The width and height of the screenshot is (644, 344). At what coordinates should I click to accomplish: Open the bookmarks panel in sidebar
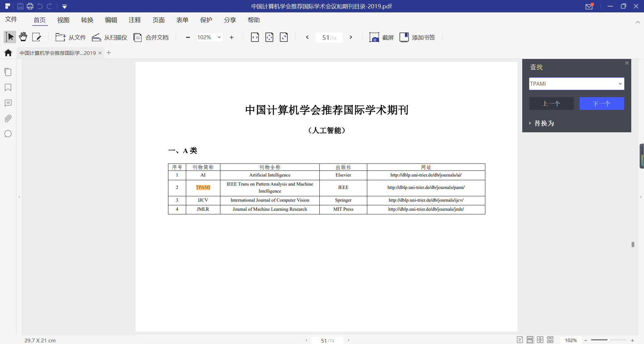point(8,87)
